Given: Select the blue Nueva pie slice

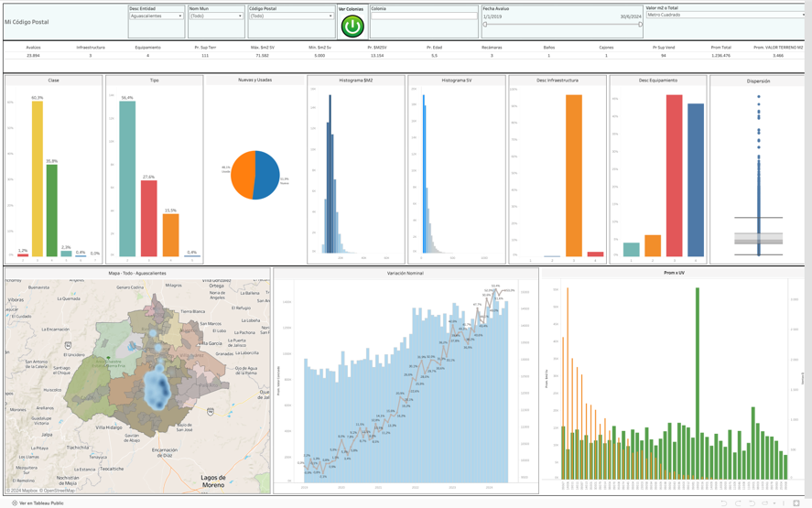Looking at the screenshot, I should pyautogui.click(x=268, y=175).
